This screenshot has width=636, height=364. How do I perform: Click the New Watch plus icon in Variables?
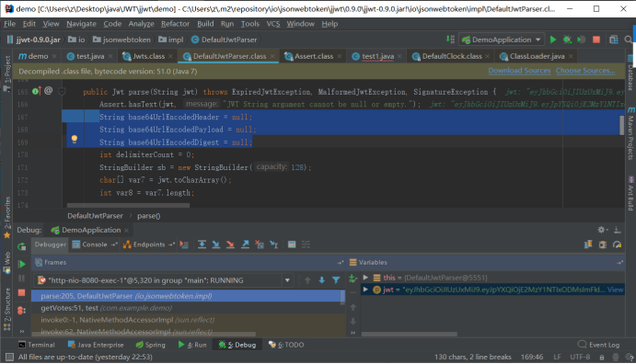pyautogui.click(x=353, y=278)
